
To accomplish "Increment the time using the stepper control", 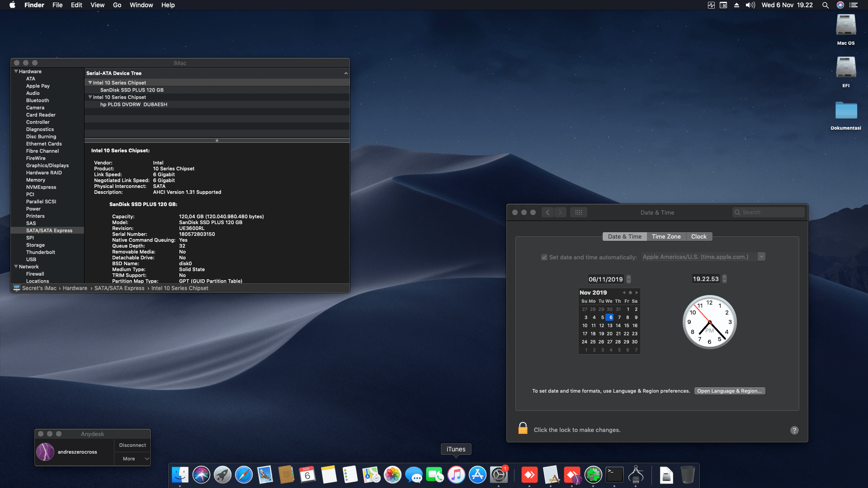I will [724, 277].
